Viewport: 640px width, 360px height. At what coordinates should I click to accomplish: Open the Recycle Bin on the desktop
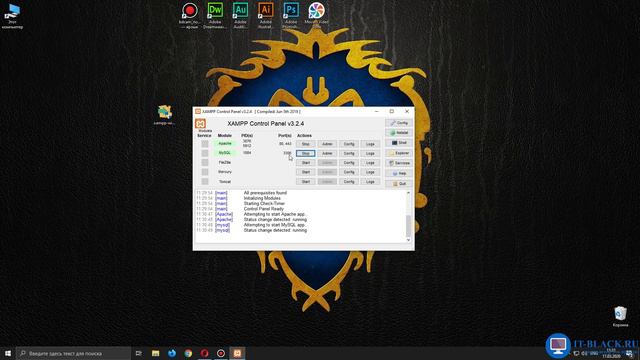point(620,316)
